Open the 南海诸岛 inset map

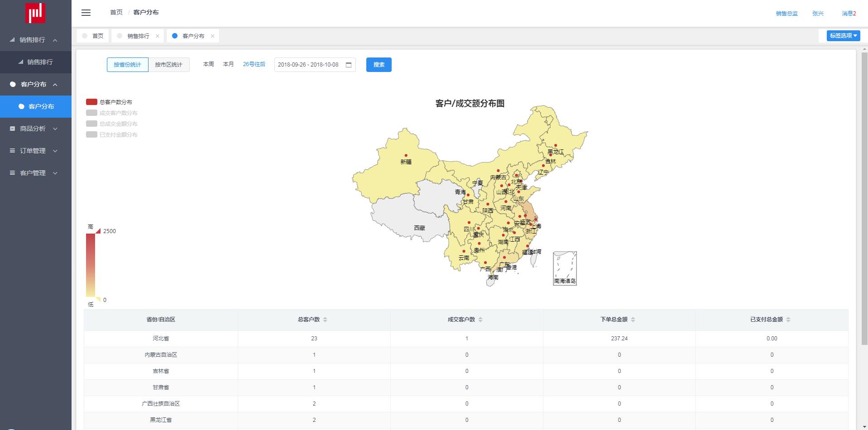(x=565, y=268)
